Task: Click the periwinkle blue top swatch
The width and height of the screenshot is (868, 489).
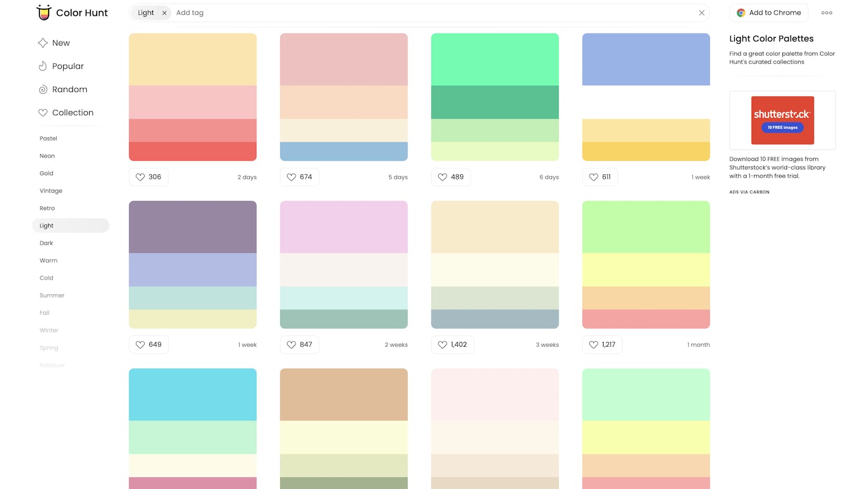Action: click(646, 59)
